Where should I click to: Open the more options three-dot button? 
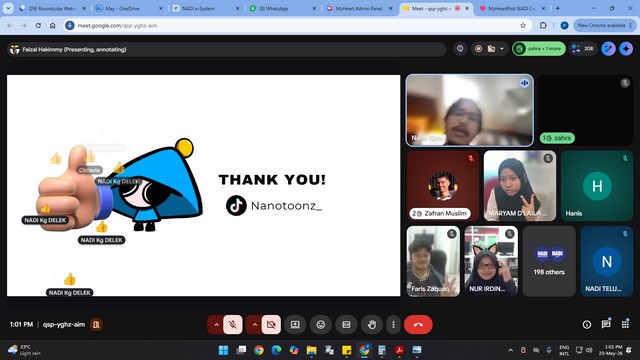[x=393, y=324]
